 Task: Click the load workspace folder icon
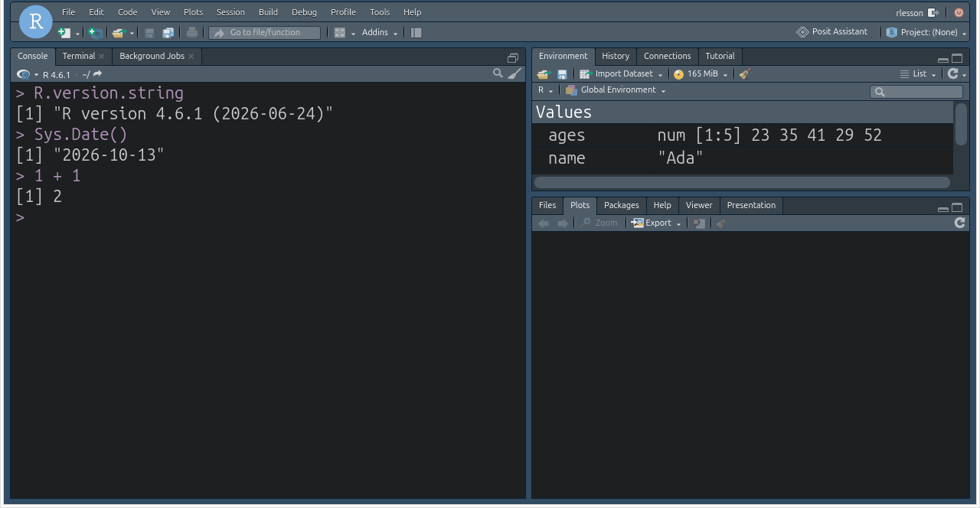544,74
